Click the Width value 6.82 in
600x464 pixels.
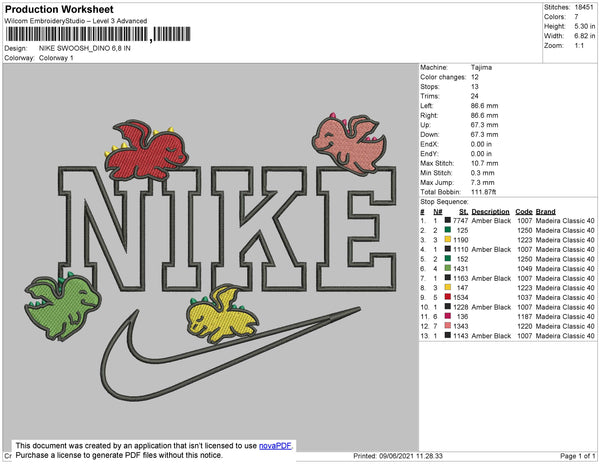pyautogui.click(x=585, y=36)
